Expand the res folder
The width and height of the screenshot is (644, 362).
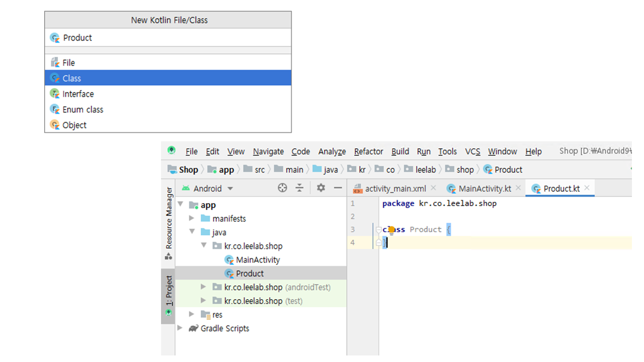click(192, 314)
